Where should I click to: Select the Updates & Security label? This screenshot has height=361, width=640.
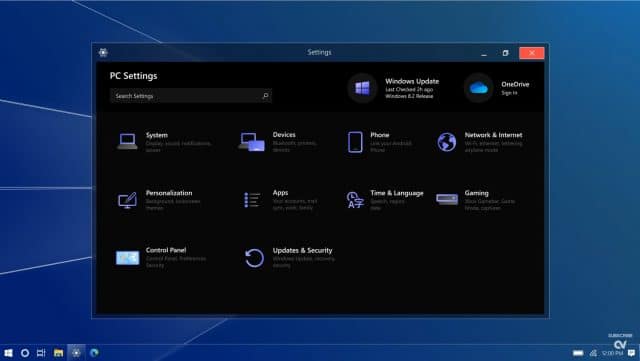(x=302, y=251)
